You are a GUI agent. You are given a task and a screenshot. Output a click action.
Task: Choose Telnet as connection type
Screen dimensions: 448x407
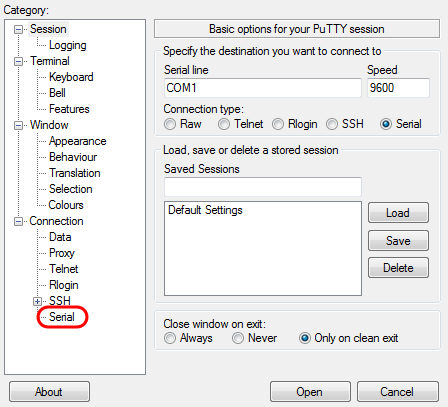tap(224, 124)
